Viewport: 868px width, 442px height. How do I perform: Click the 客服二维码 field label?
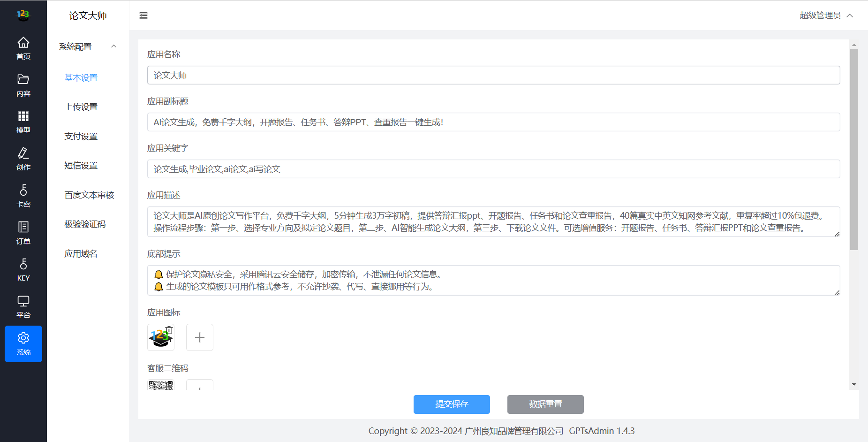coord(168,368)
